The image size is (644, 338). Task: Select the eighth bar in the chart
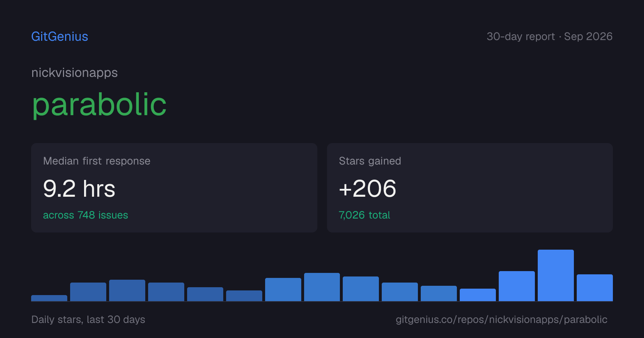pos(322,287)
